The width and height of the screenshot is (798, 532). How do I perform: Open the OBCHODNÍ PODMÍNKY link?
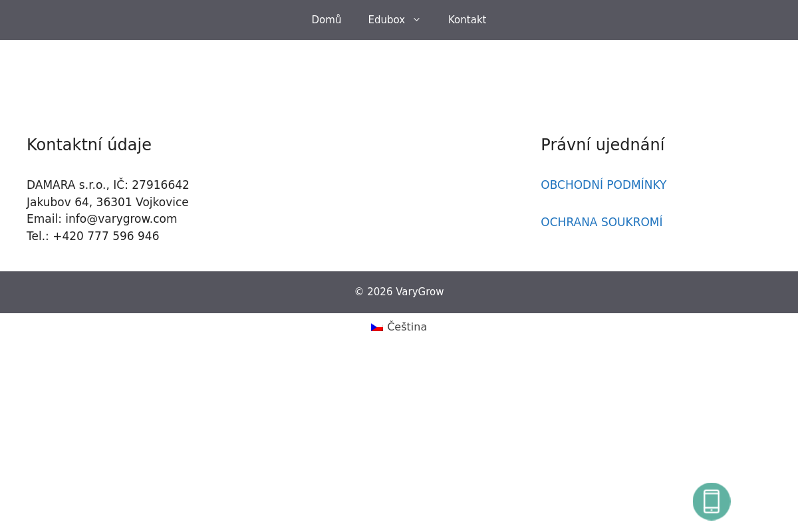pyautogui.click(x=603, y=185)
